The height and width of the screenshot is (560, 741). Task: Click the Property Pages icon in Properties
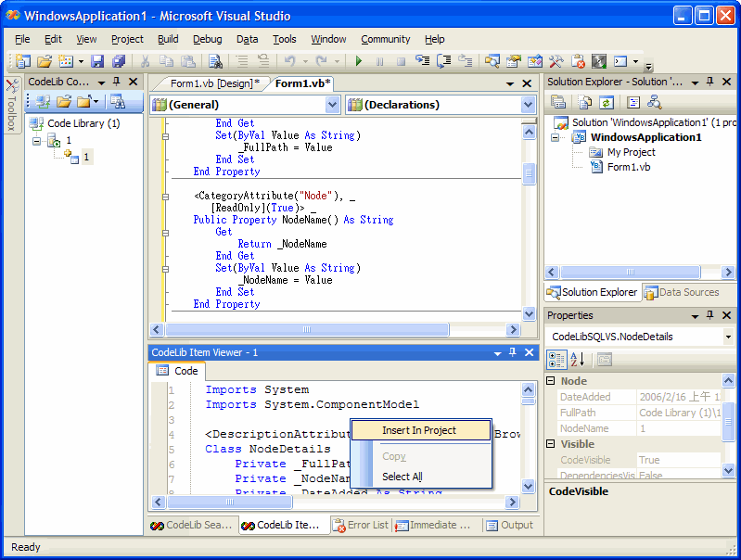[x=605, y=360]
